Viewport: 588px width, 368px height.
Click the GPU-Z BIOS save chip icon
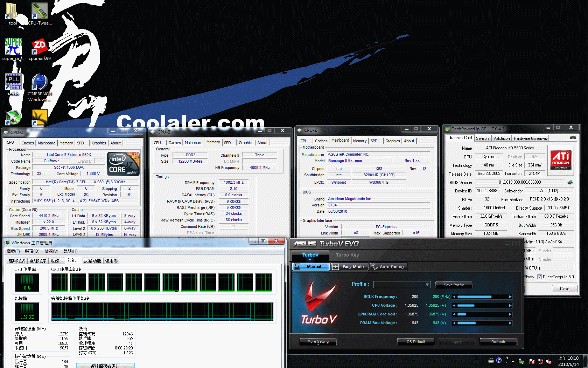click(x=570, y=182)
